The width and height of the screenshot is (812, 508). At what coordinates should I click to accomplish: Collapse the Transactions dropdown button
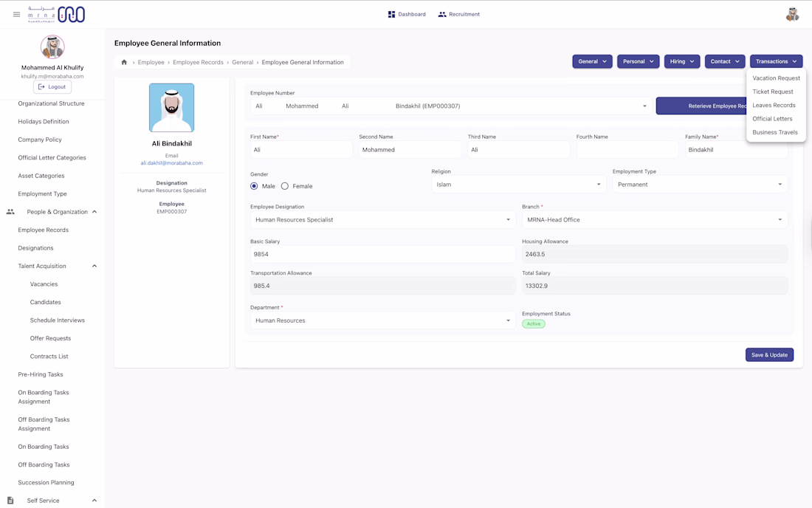click(776, 61)
